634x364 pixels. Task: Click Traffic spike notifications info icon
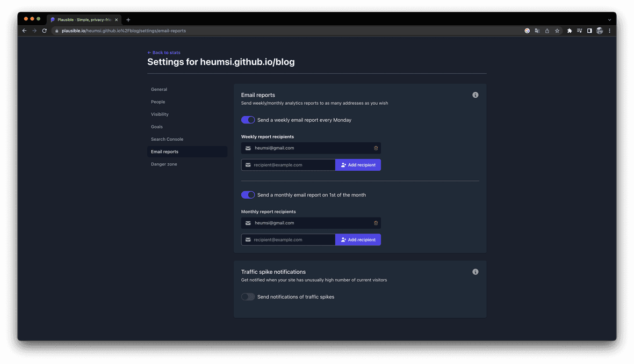(475, 272)
